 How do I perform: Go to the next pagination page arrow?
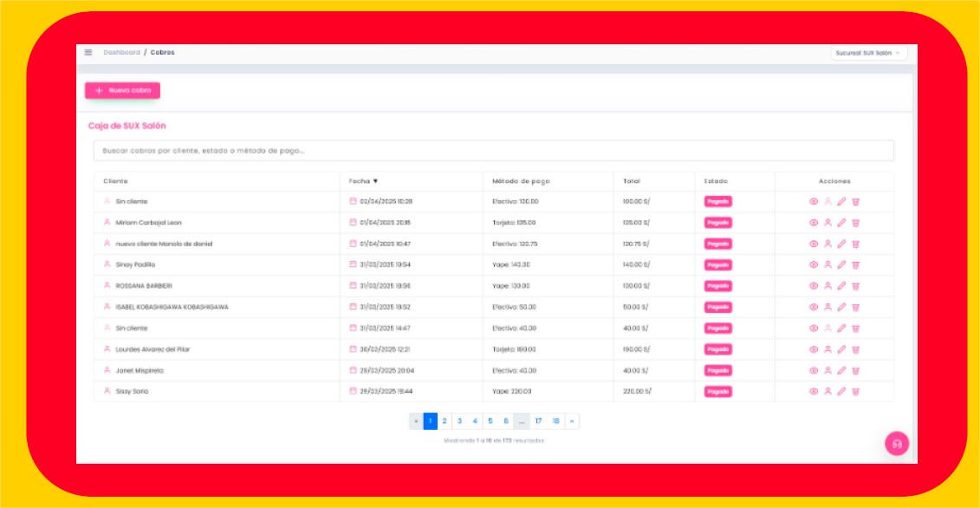tap(572, 421)
